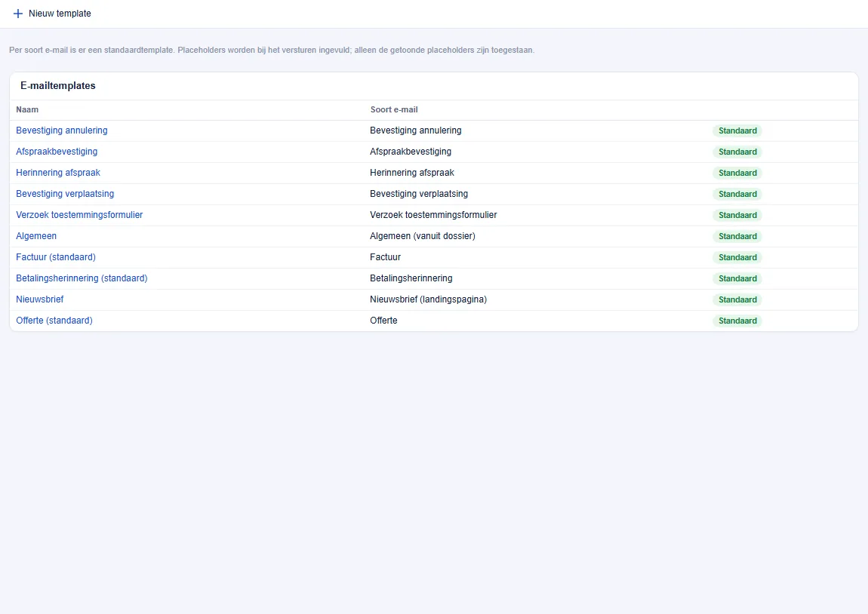
Task: Open the Afspraakbevestiging template link
Action: coord(57,152)
